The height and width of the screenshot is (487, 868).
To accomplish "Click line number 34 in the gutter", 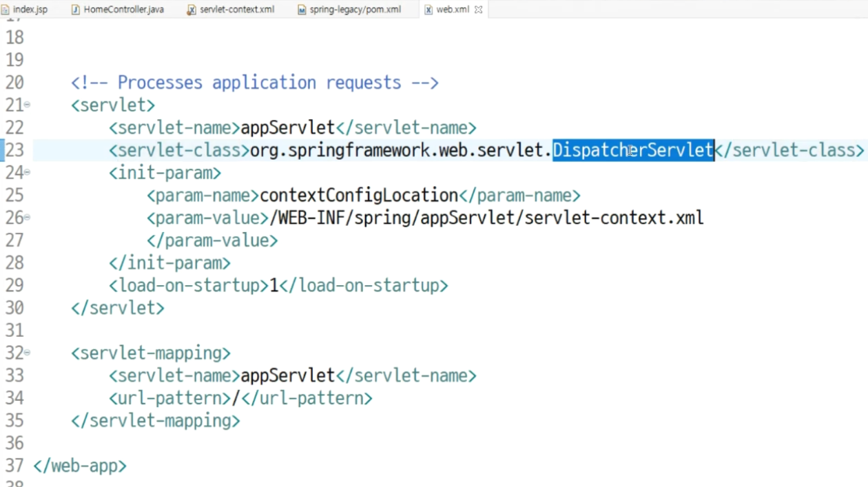I will coord(14,398).
